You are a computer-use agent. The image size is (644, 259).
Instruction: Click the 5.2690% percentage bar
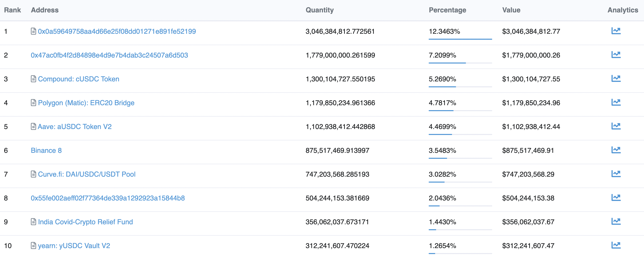click(460, 87)
